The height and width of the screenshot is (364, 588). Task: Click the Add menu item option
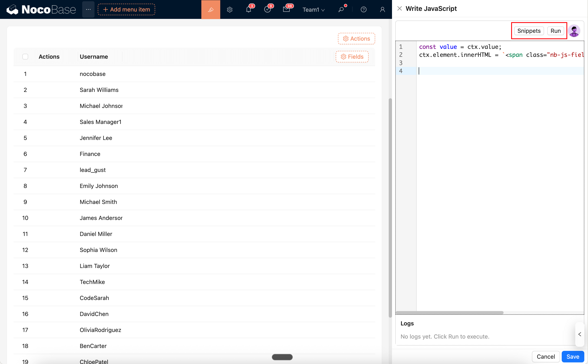(x=126, y=9)
